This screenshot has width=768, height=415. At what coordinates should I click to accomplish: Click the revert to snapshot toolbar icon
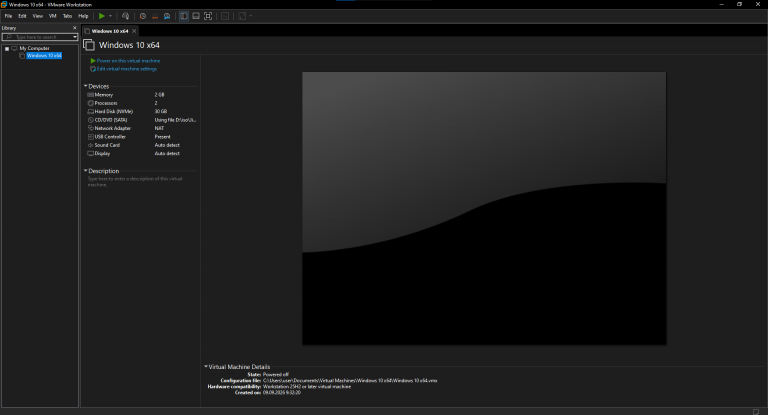point(155,16)
